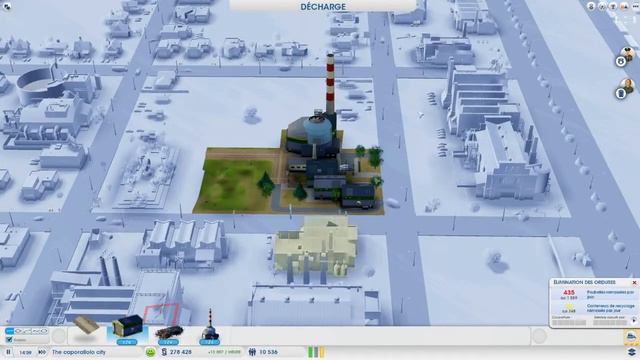640x360 pixels.
Task: Click the top-left window mode icon
Action: coord(7,6)
